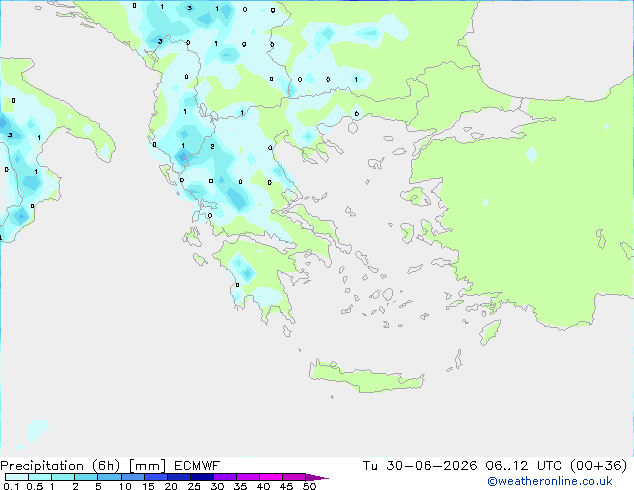Click the 'Tu 30-06-2026' date text
Image resolution: width=634 pixels, height=490 pixels.
tap(420, 466)
